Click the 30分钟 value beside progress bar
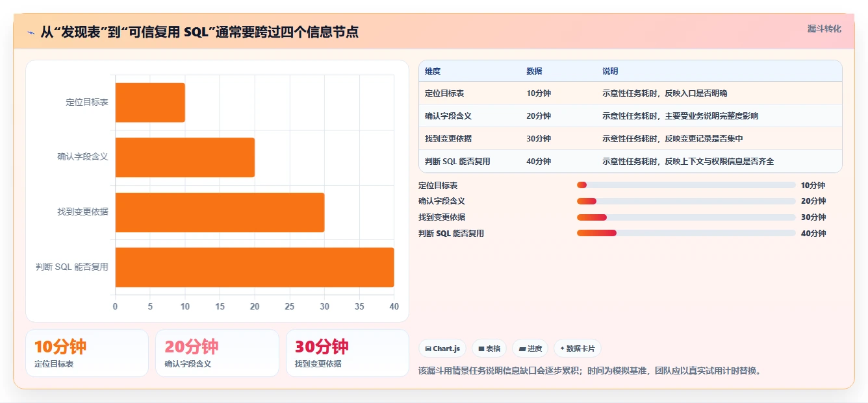The width and height of the screenshot is (868, 403). [813, 217]
